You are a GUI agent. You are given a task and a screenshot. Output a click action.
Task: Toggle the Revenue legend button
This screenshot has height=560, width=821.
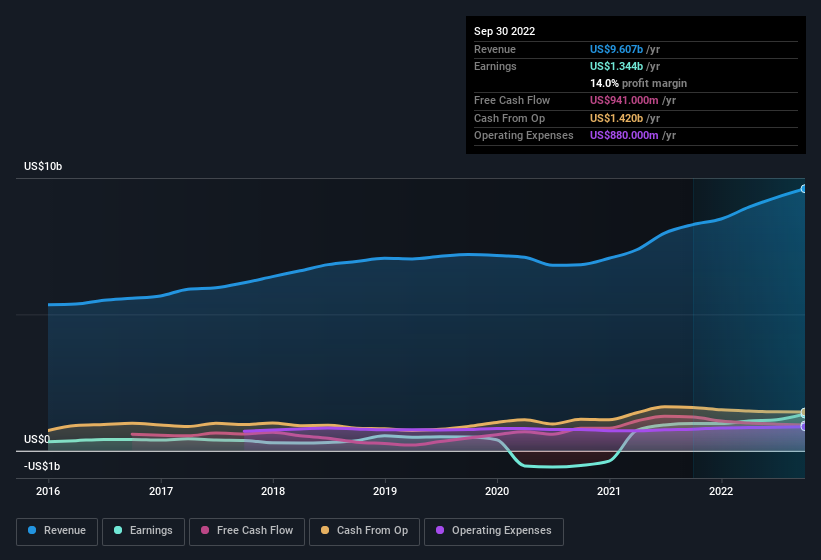pos(57,531)
